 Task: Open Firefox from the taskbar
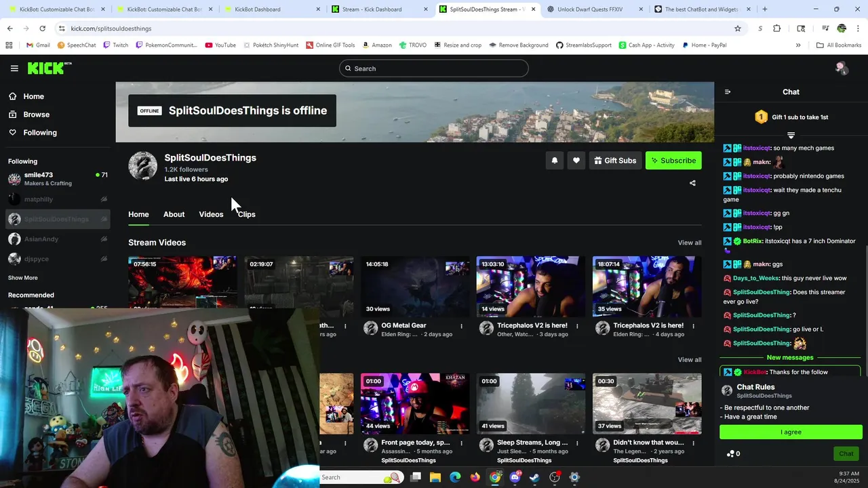(475, 477)
